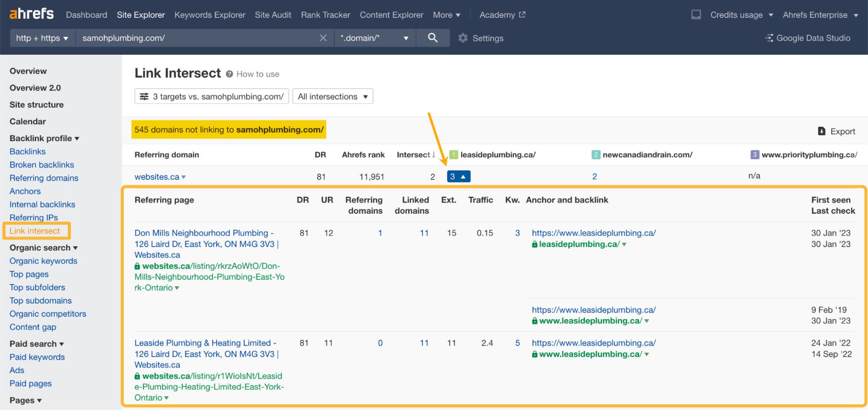The image size is (868, 410).
Task: Click the purple number 3 target badge
Action: pyautogui.click(x=755, y=155)
